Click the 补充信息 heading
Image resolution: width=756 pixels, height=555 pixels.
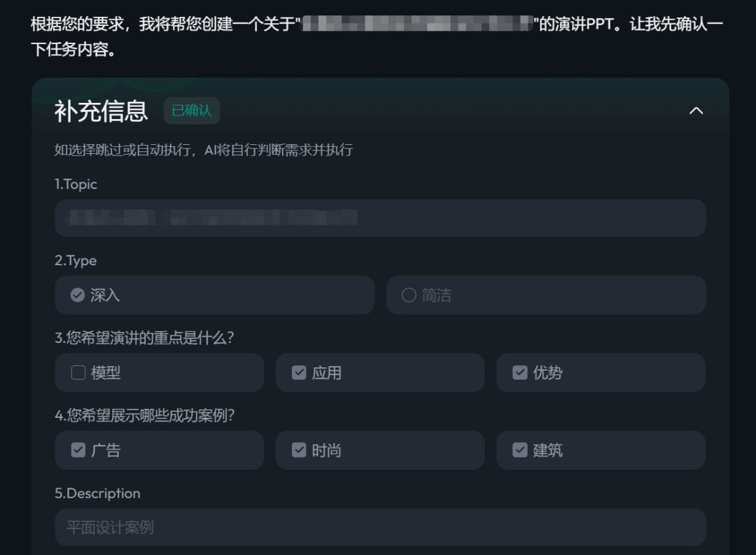101,111
